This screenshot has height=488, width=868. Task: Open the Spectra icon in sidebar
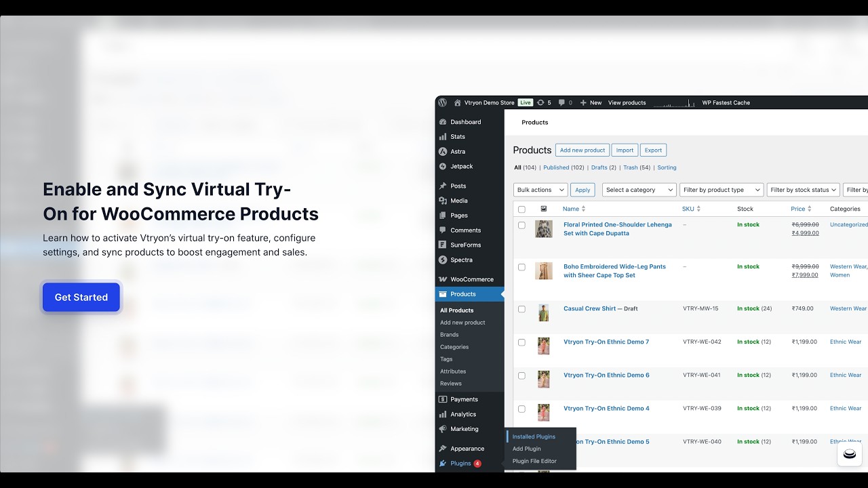tap(443, 260)
